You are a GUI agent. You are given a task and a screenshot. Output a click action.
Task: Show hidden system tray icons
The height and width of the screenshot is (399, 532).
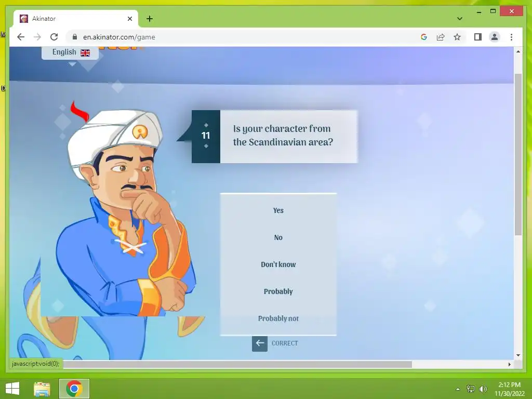point(458,389)
